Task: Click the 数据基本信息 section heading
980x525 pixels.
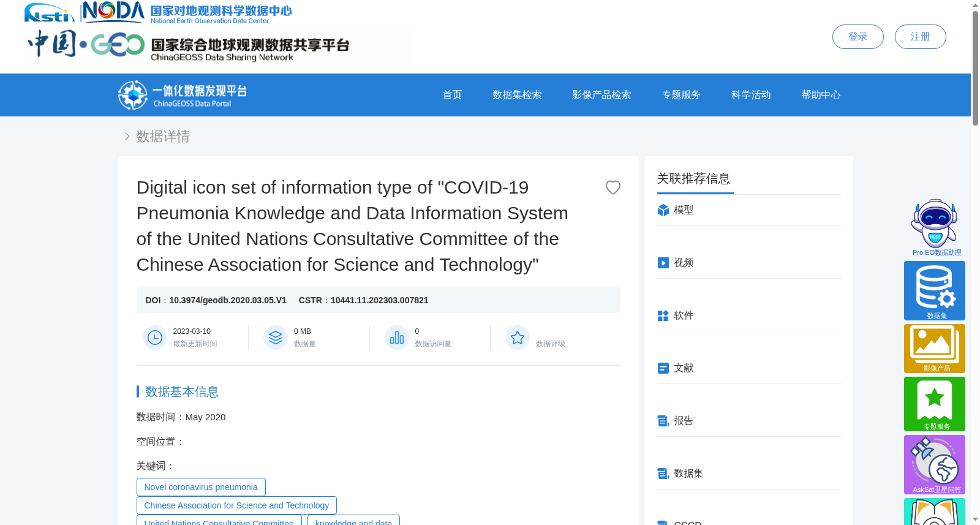Action: 182,391
